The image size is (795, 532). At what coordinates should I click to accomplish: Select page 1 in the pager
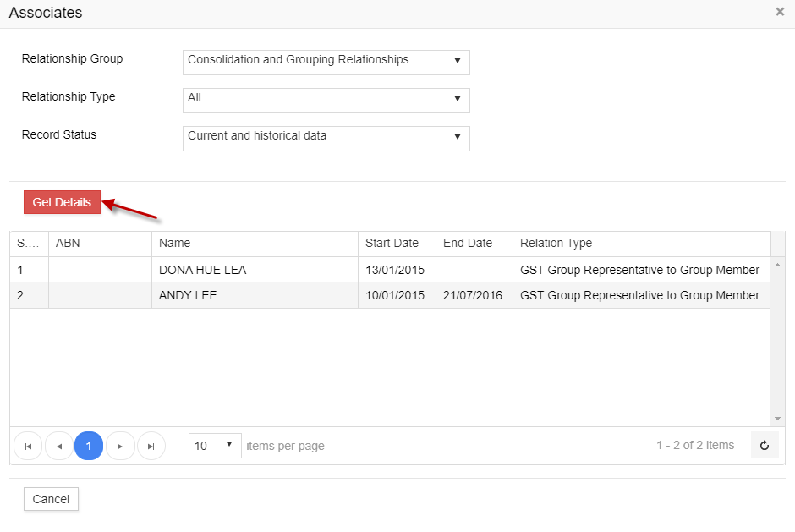coord(89,446)
